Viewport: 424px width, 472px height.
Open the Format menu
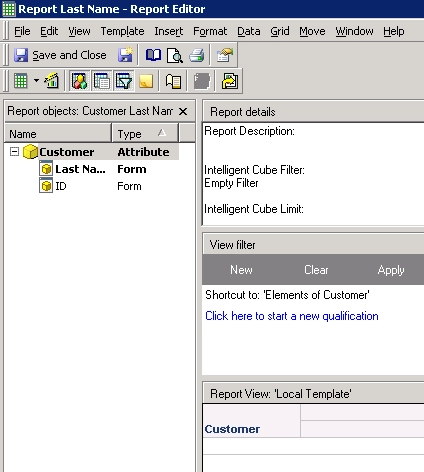pyautogui.click(x=210, y=31)
